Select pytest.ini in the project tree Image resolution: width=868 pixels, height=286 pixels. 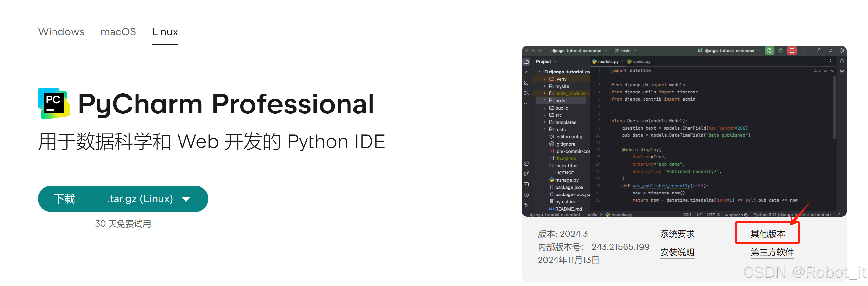(562, 202)
